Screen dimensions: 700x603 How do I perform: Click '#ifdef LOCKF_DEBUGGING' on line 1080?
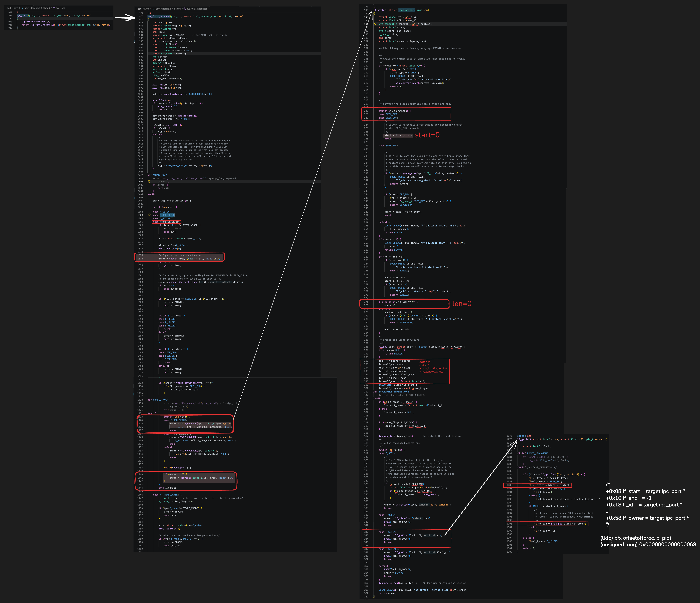pyautogui.click(x=533, y=453)
